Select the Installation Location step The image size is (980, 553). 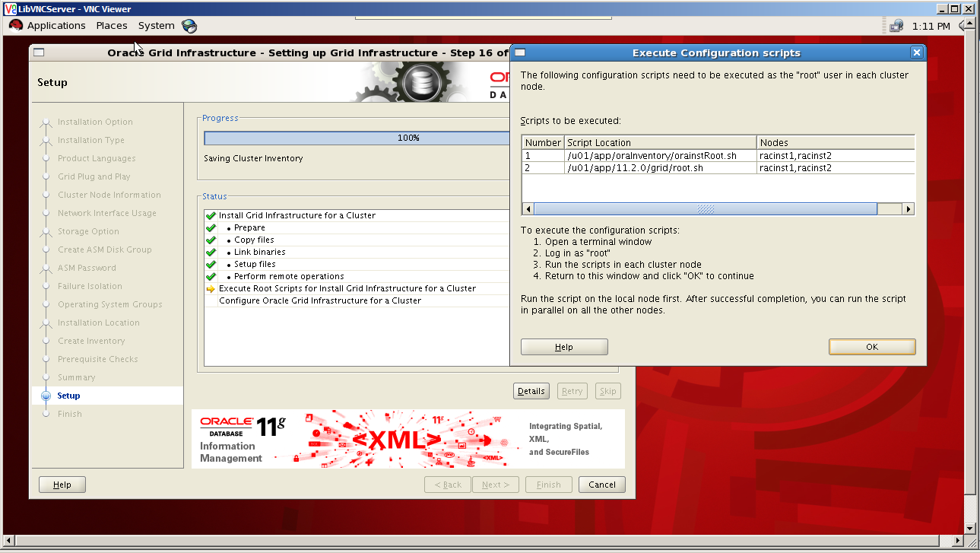coord(99,323)
